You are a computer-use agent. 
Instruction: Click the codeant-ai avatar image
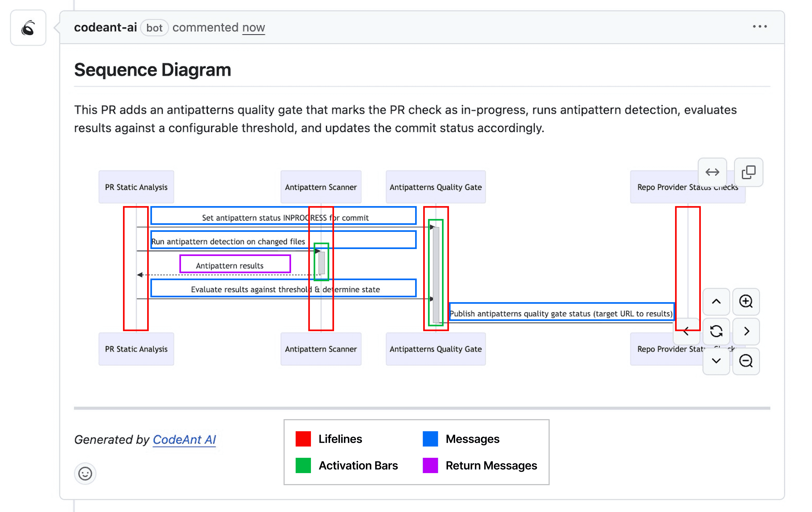(x=28, y=28)
